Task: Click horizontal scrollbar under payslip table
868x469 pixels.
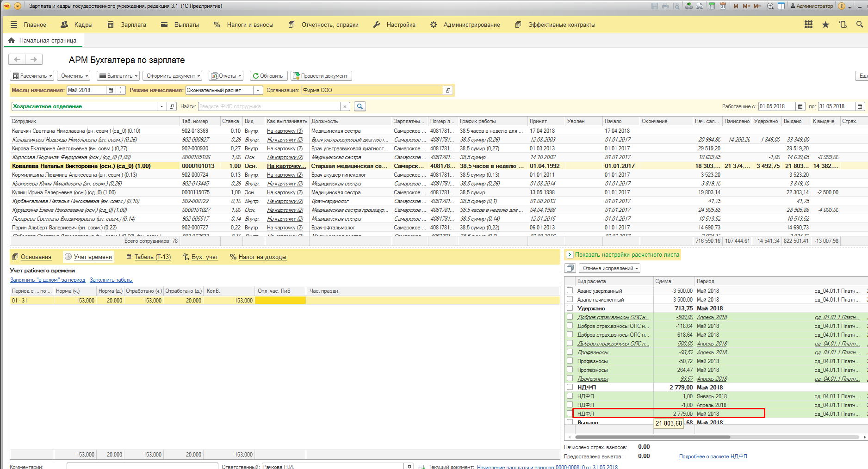Action: click(x=651, y=437)
